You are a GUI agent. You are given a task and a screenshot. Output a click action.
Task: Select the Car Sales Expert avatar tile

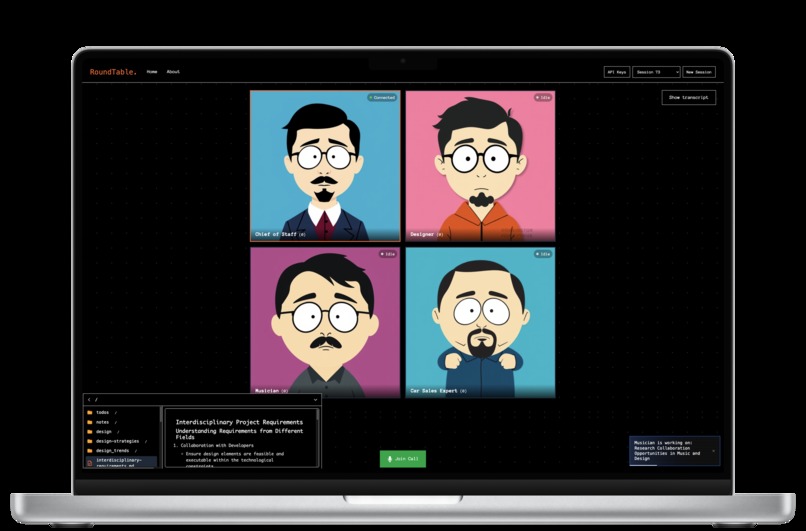click(x=481, y=322)
